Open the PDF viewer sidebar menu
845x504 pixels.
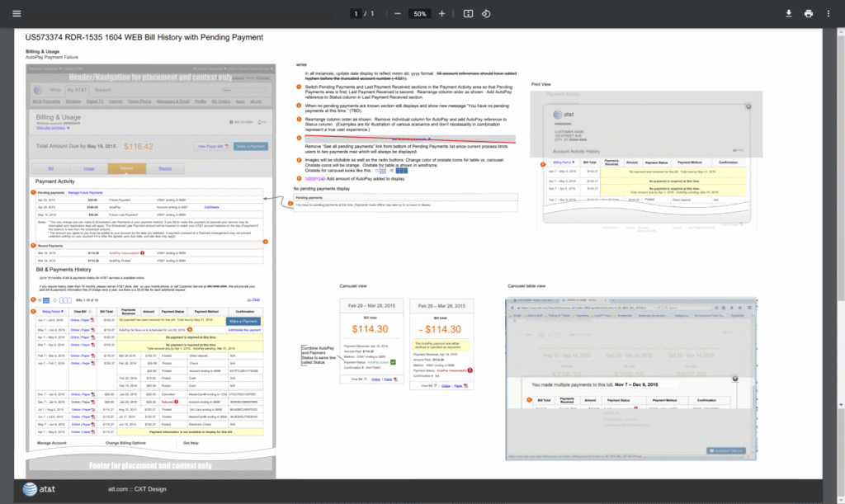(17, 13)
